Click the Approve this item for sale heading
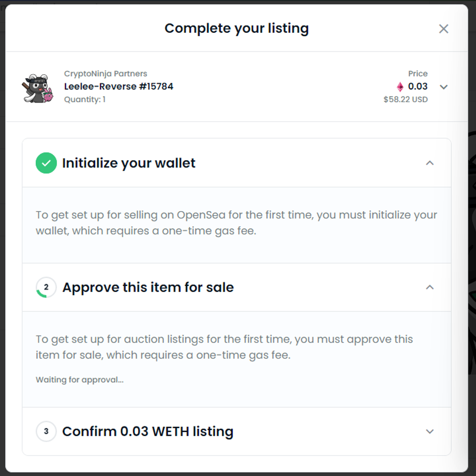476x476 pixels. 148,287
